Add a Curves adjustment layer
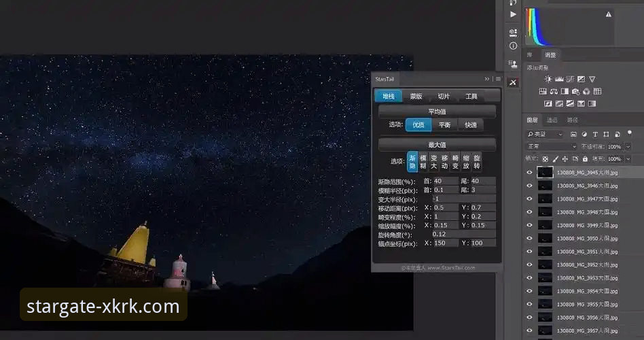644x340 pixels. [x=570, y=79]
